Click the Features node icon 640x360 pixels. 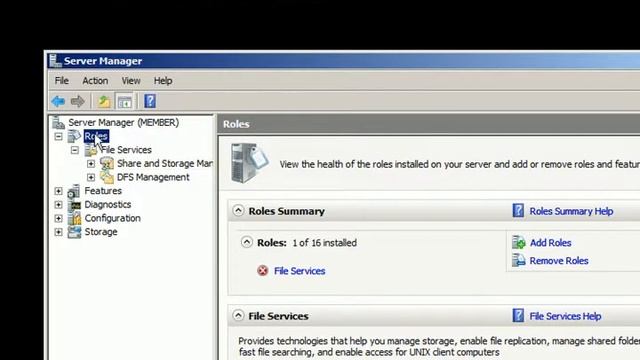[x=74, y=191]
